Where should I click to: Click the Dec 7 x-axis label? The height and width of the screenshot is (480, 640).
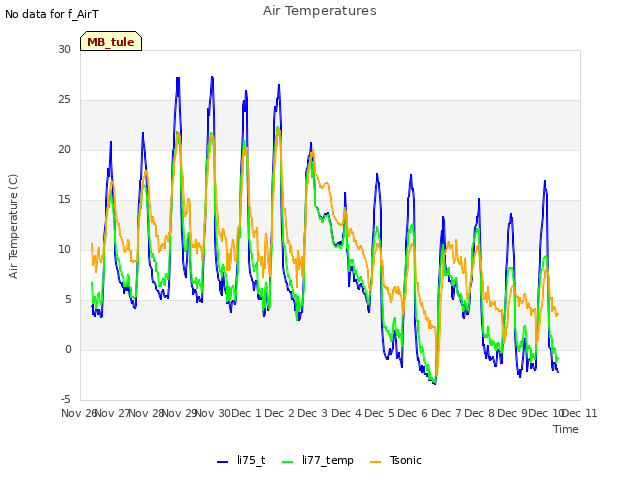[x=447, y=413]
